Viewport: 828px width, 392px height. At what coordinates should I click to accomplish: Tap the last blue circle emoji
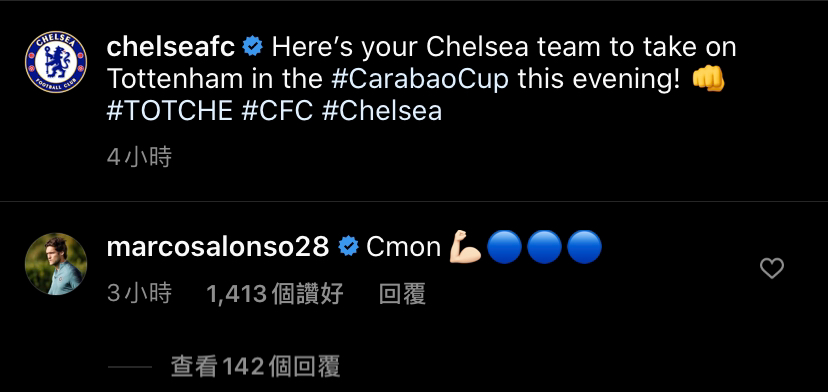pos(585,247)
